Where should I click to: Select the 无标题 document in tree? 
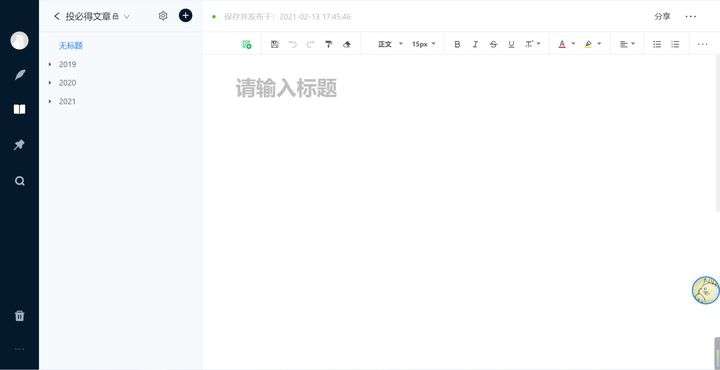(71, 45)
